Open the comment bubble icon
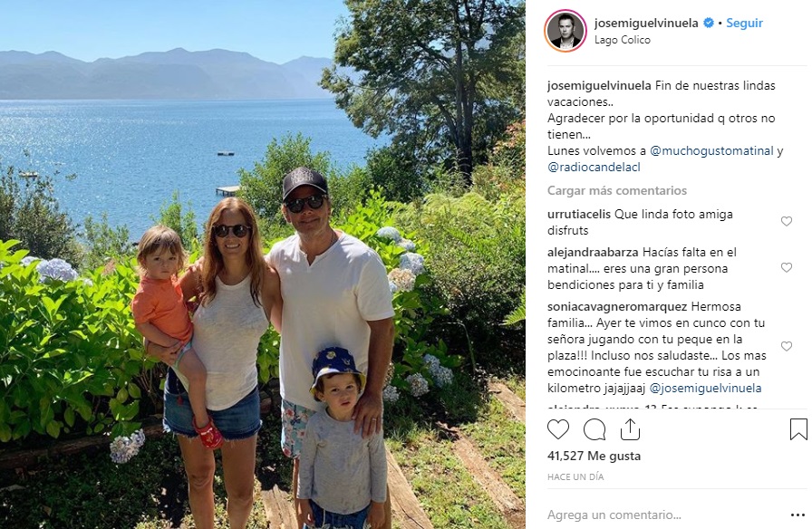This screenshot has width=812, height=529. [594, 429]
